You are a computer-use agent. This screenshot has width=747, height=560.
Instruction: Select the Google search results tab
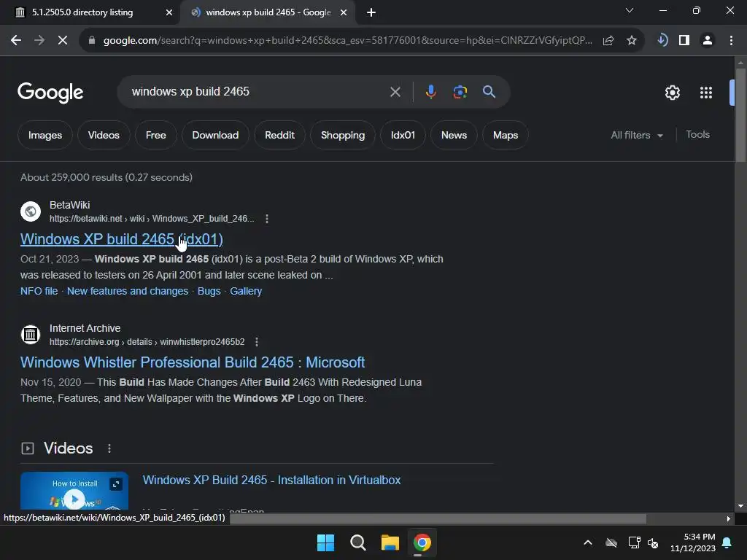click(x=268, y=12)
